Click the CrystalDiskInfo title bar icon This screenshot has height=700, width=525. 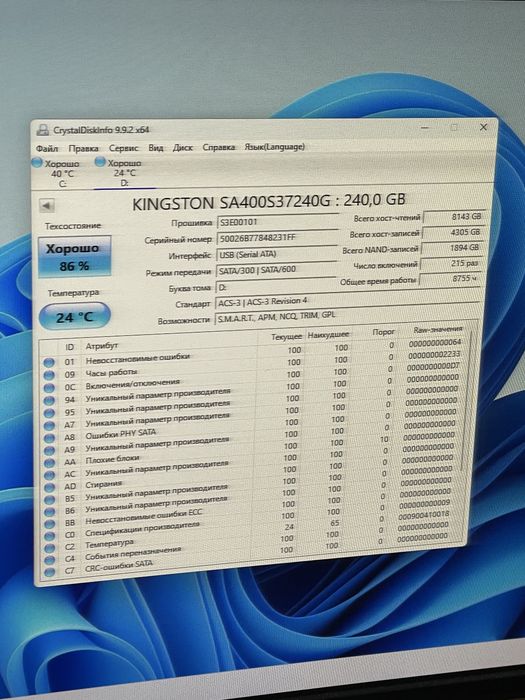tap(43, 130)
